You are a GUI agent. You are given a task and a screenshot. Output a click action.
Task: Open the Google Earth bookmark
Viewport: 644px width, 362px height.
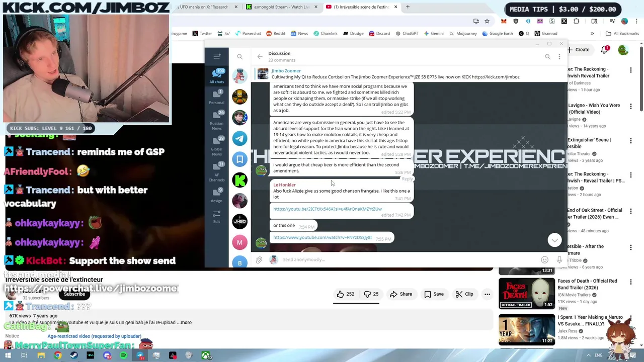point(497,34)
